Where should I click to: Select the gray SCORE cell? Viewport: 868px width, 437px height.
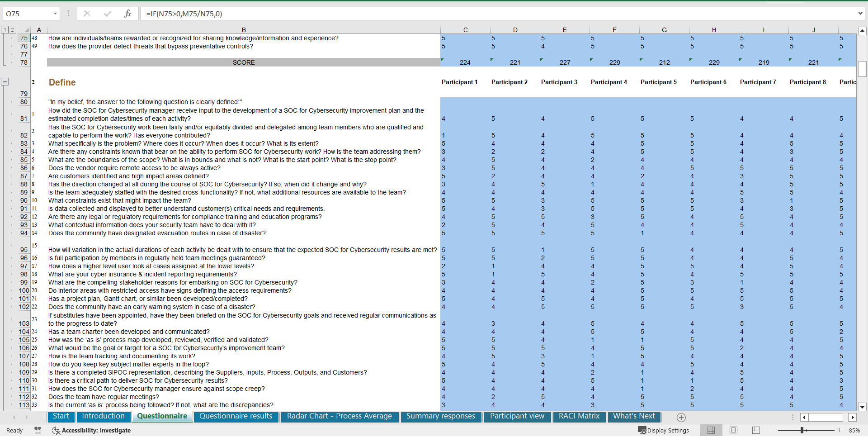click(x=244, y=62)
